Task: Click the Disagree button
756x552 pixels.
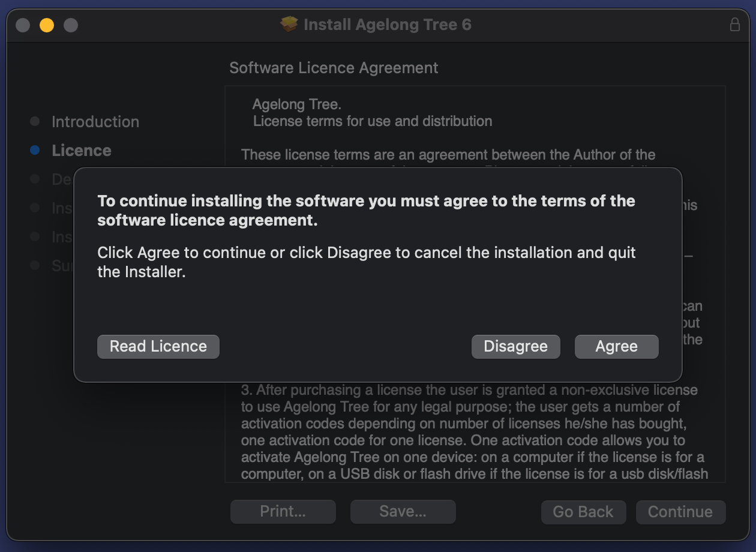Action: pyautogui.click(x=515, y=347)
